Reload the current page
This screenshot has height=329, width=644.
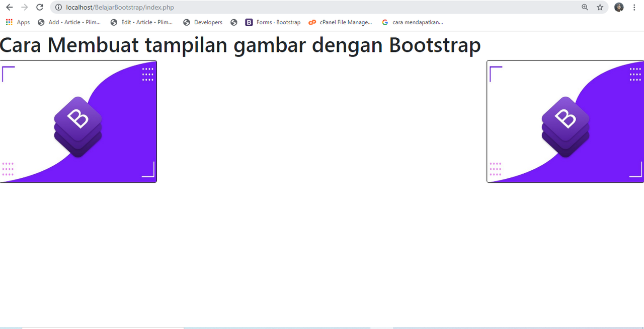[x=40, y=7]
